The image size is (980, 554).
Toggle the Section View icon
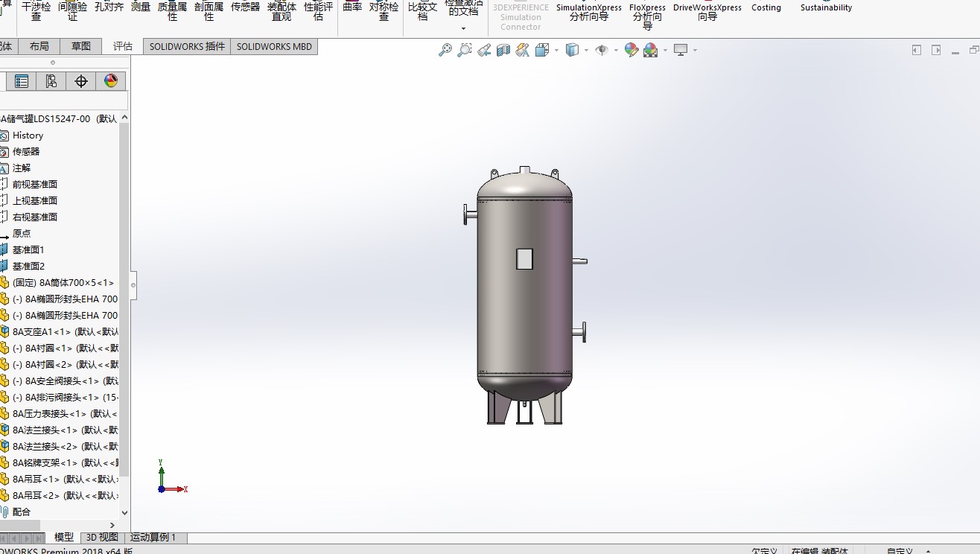[x=503, y=50]
